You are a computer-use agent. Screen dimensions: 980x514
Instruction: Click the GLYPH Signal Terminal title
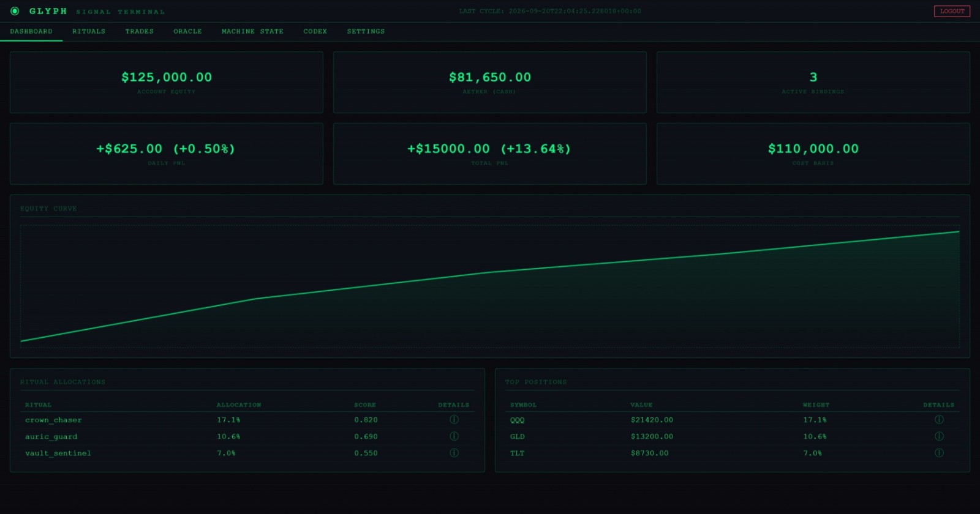pos(97,11)
